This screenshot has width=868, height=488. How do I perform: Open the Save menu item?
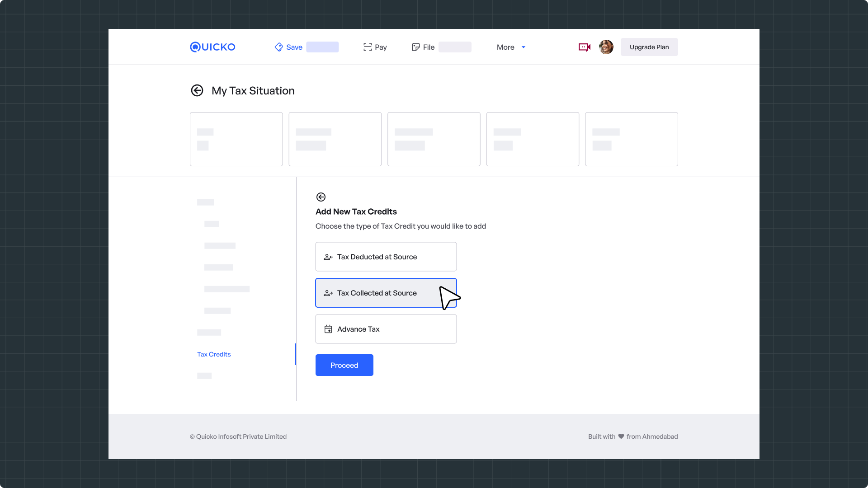click(294, 47)
